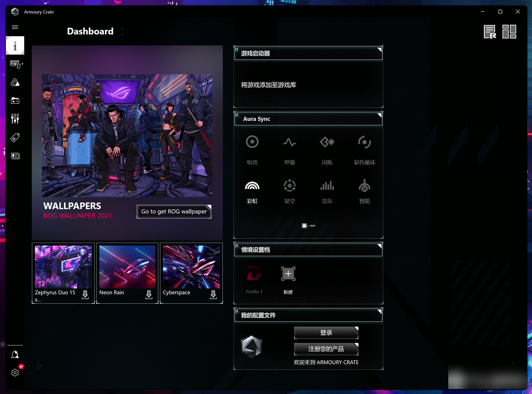
Task: Close the Armoury Crate window
Action: pyautogui.click(x=518, y=11)
